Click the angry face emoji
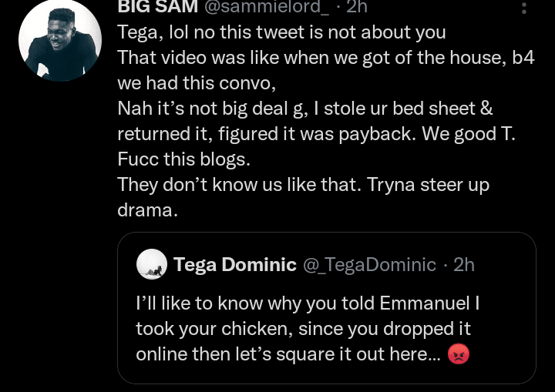The height and width of the screenshot is (392, 555). point(459,354)
